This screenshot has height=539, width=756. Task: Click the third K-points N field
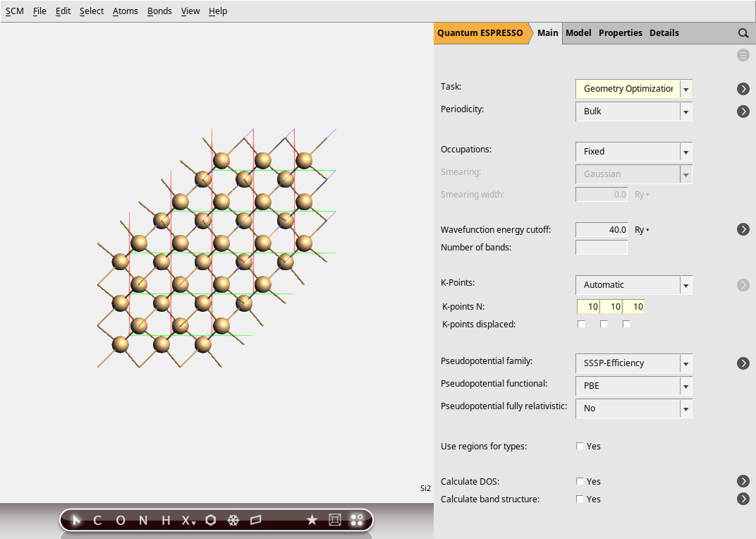coord(633,306)
